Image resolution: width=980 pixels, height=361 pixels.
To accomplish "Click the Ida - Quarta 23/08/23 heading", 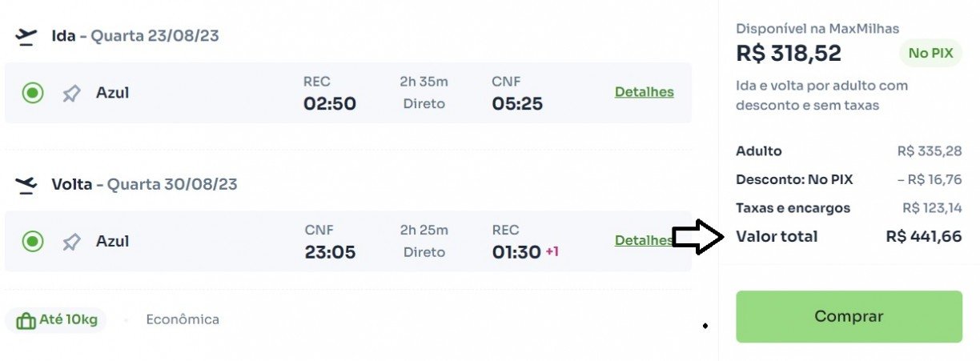I will [x=135, y=36].
